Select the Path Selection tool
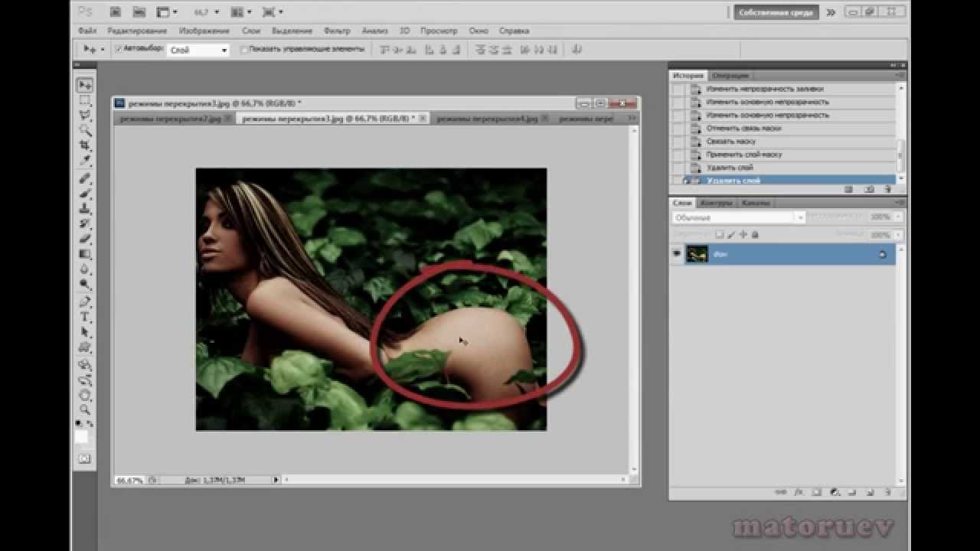Image resolution: width=980 pixels, height=551 pixels. coord(85,333)
